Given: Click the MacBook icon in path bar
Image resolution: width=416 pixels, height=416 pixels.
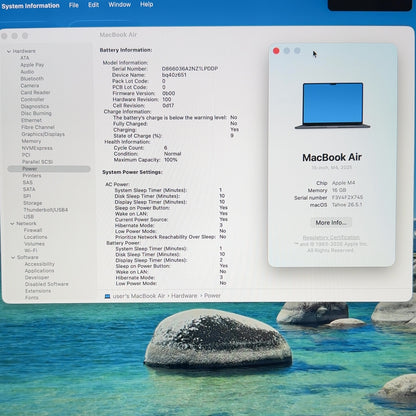Looking at the screenshot, I should [107, 296].
